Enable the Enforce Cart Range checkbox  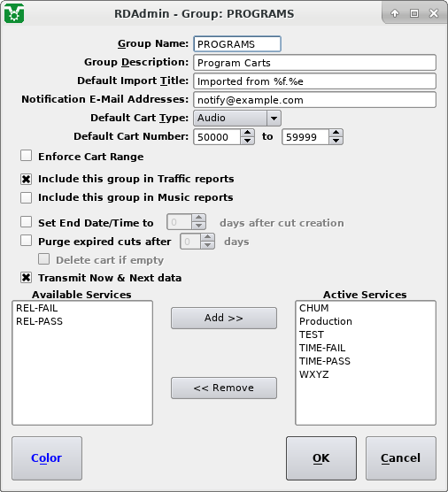[x=26, y=156]
